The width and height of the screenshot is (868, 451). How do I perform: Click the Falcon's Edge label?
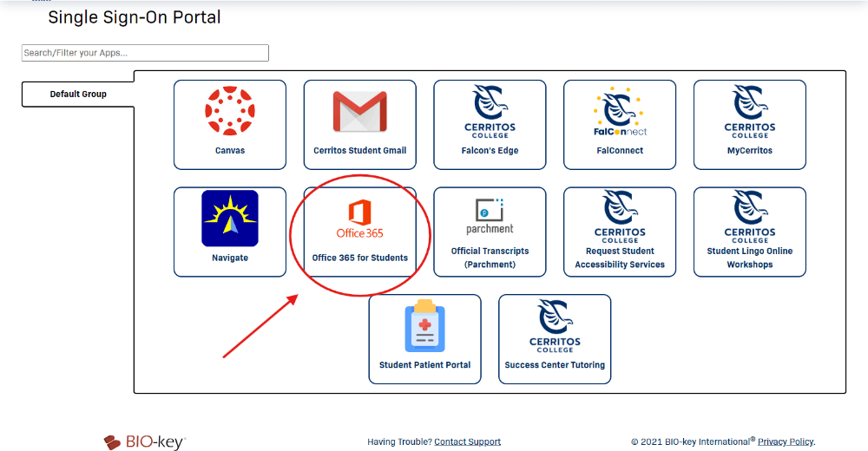click(x=490, y=151)
